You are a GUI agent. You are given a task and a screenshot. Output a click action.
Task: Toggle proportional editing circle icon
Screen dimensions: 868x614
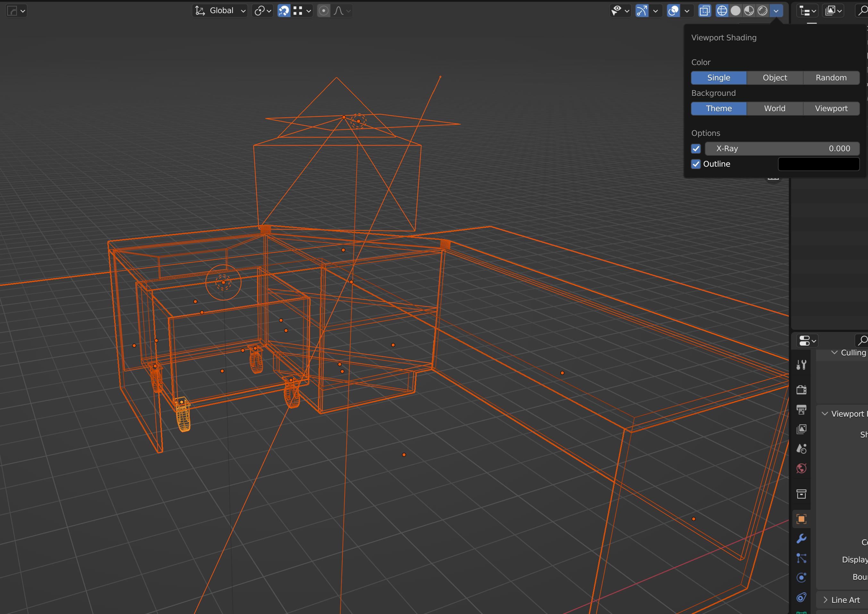coord(324,11)
